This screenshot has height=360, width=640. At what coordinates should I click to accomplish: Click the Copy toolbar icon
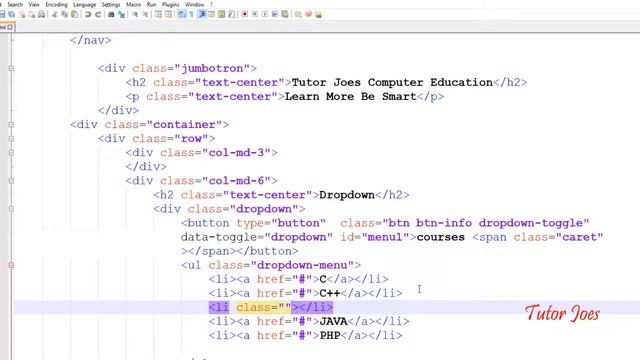click(x=64, y=14)
